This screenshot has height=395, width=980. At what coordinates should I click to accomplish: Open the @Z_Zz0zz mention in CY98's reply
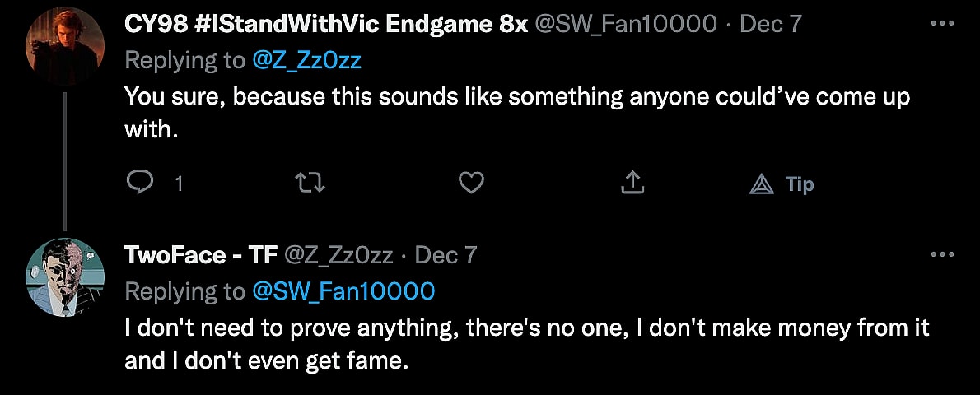click(306, 61)
